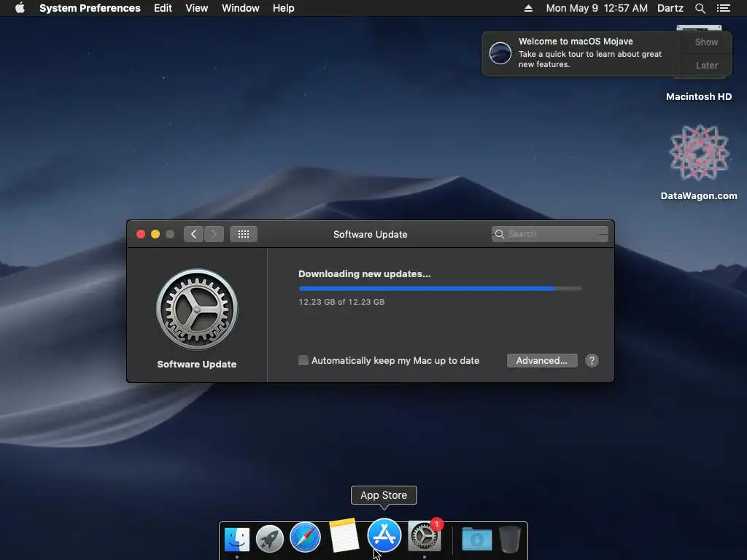Open the View menu
The image size is (747, 560).
(x=197, y=8)
